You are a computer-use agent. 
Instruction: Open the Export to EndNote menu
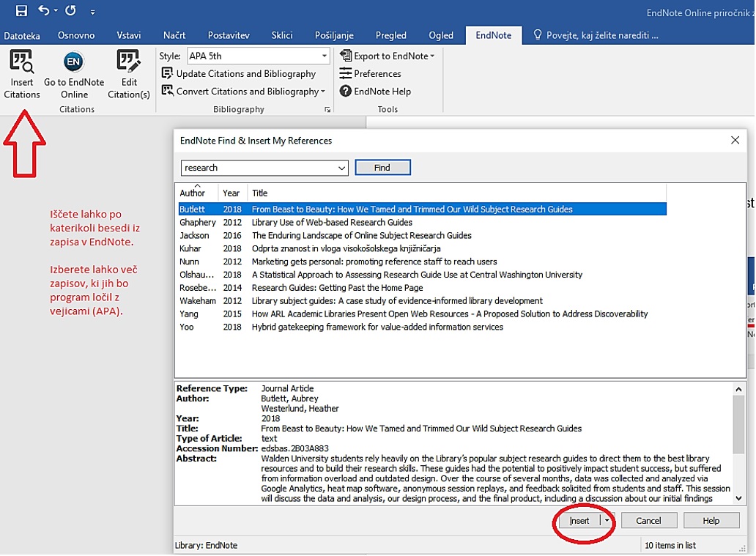(x=388, y=56)
